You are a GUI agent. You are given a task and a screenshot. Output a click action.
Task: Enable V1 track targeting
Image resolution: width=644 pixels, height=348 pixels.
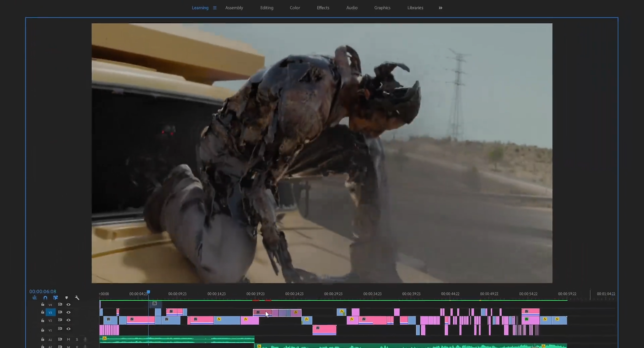pyautogui.click(x=50, y=330)
